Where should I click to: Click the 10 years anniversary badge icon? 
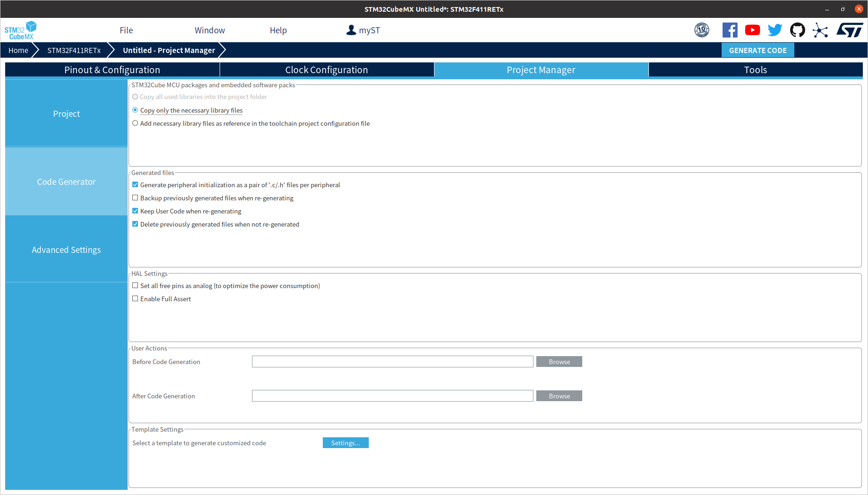point(702,30)
